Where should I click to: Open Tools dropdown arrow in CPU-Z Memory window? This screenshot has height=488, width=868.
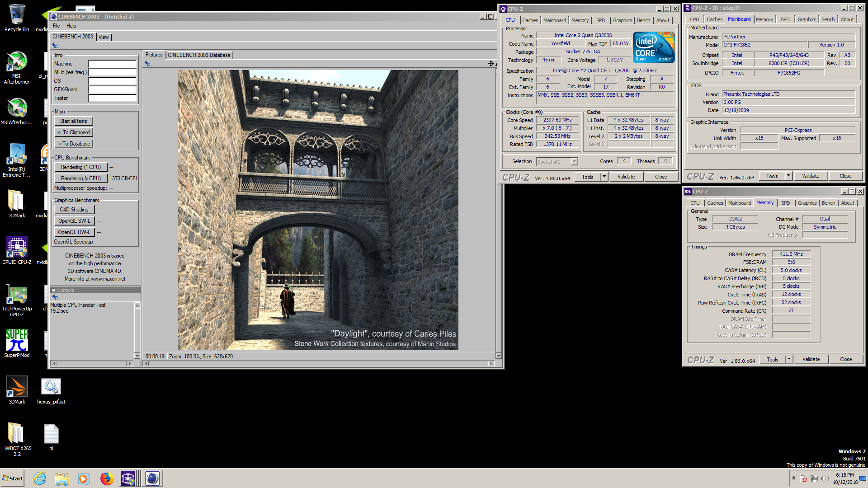789,359
